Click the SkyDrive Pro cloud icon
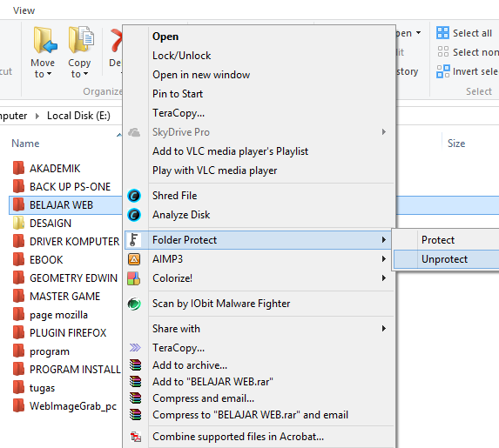Viewport: 499px width, 448px height. tap(134, 132)
